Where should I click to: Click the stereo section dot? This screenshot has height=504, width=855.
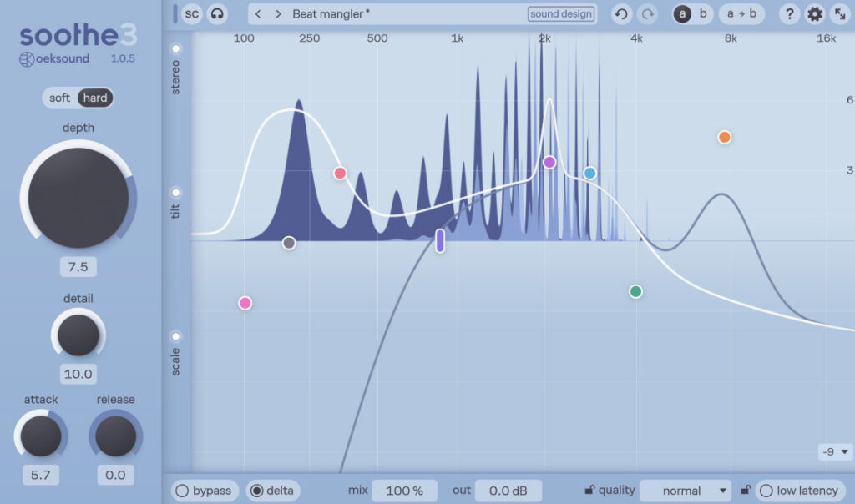tap(175, 48)
